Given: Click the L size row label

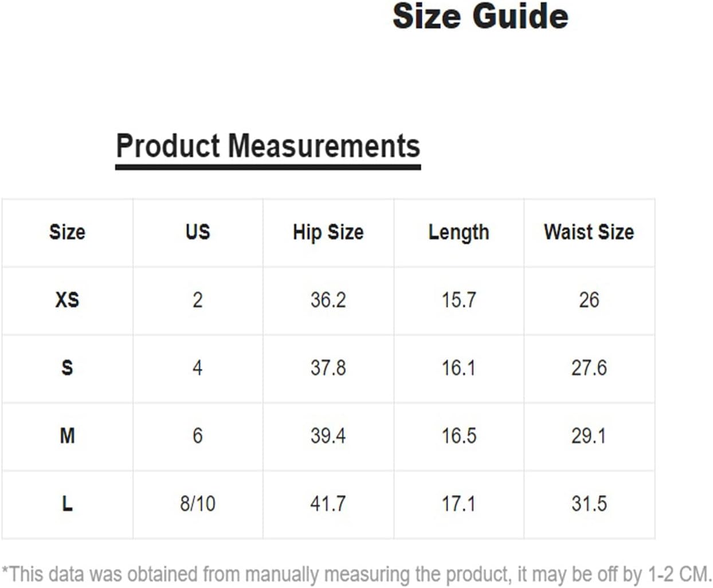Looking at the screenshot, I should pyautogui.click(x=67, y=504).
